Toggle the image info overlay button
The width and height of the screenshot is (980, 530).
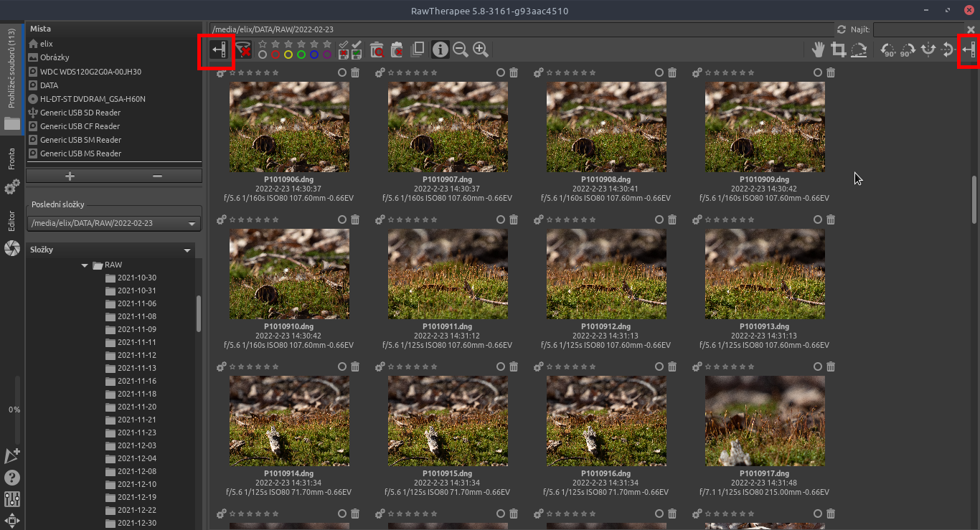click(440, 49)
